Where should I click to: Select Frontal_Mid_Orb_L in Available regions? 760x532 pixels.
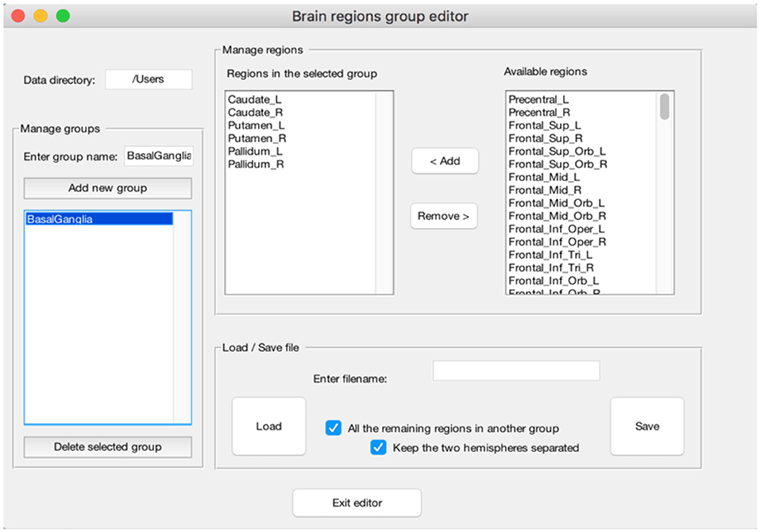581,203
